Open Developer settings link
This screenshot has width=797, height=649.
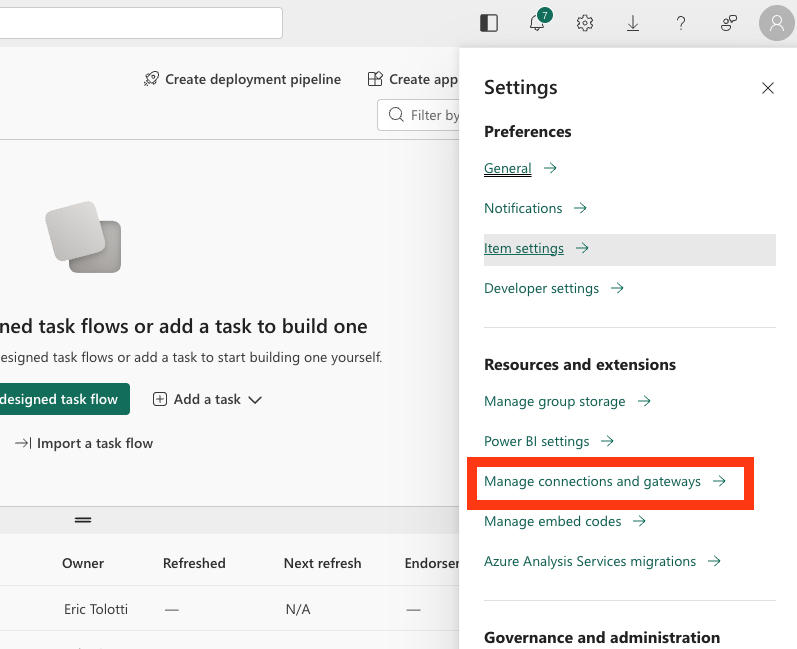tap(541, 289)
